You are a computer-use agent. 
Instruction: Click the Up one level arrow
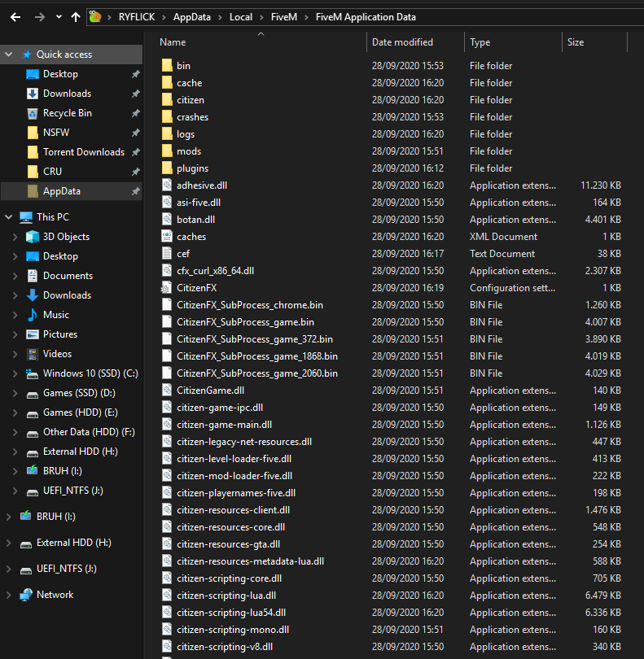[76, 16]
